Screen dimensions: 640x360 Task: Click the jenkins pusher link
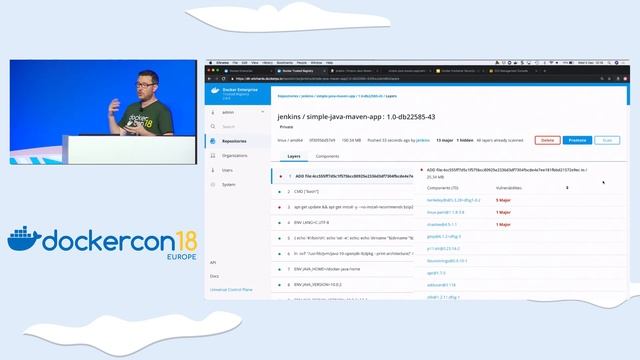coord(423,140)
